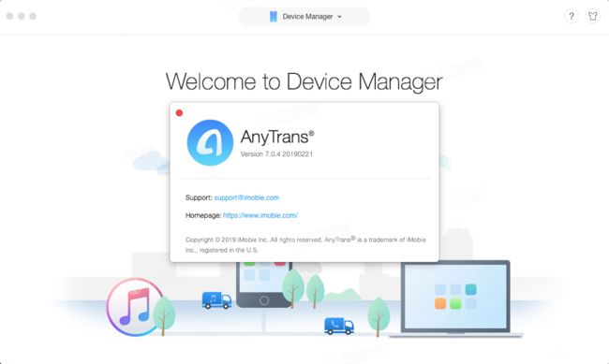The width and height of the screenshot is (609, 364).
Task: Click the blue phone delivery truck
Action: tap(339, 326)
